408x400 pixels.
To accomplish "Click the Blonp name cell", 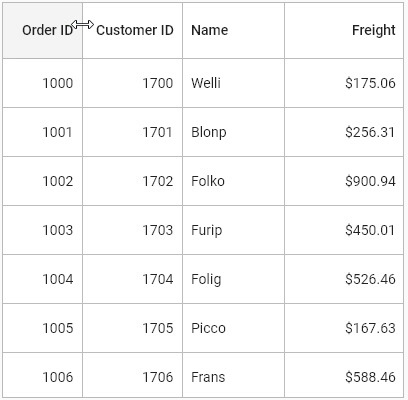I will [233, 132].
